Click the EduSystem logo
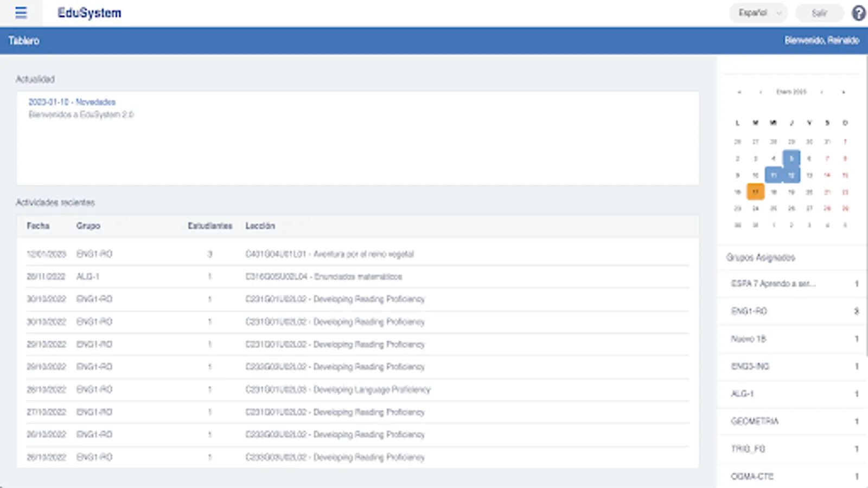Viewport: 868px width, 488px height. click(90, 13)
